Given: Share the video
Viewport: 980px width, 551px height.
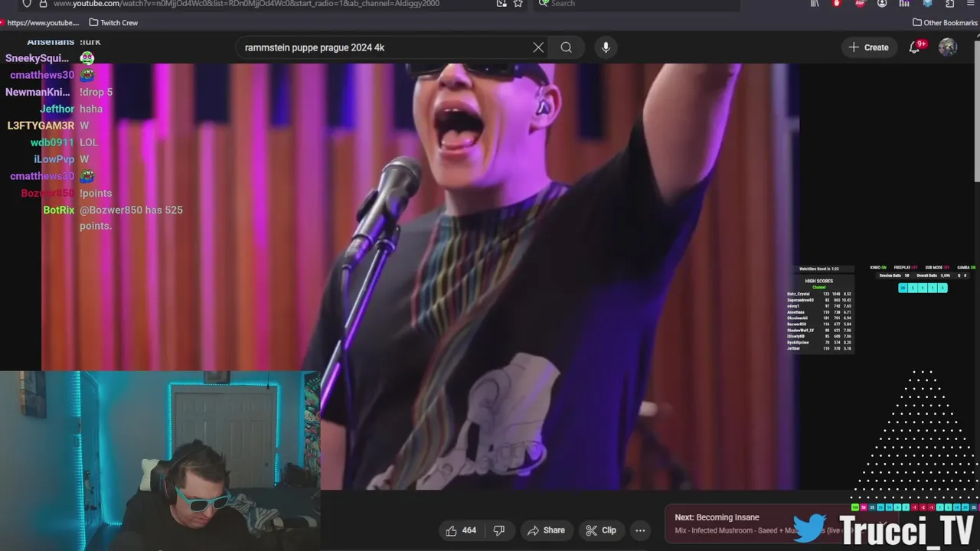Looking at the screenshot, I should 546,530.
